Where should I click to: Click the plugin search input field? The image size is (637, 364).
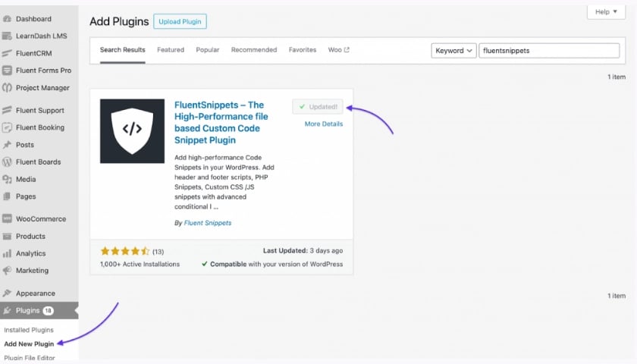pos(549,51)
